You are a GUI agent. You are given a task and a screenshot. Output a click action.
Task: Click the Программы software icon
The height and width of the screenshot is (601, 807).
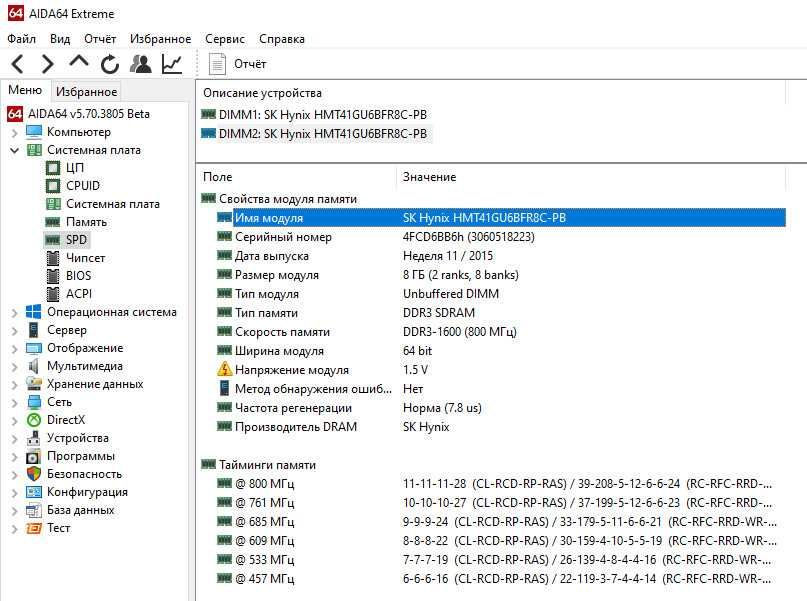click(33, 456)
